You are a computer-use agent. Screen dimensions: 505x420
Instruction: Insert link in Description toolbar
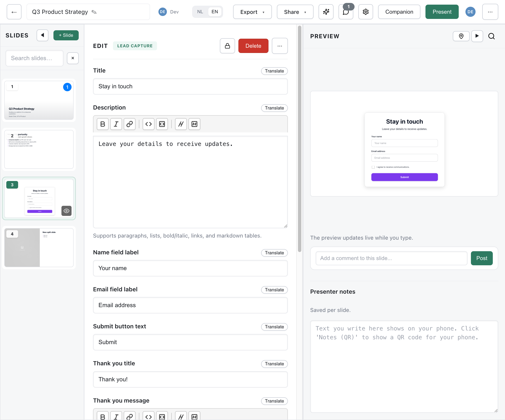click(130, 124)
